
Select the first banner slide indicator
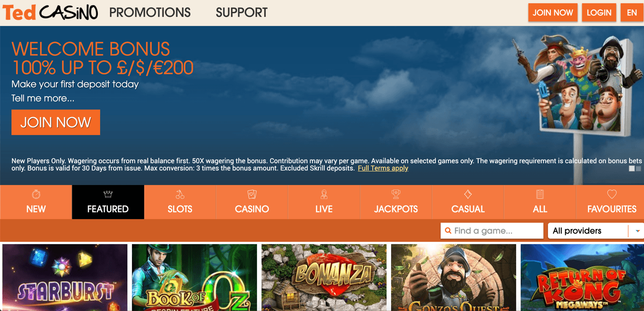[632, 169]
